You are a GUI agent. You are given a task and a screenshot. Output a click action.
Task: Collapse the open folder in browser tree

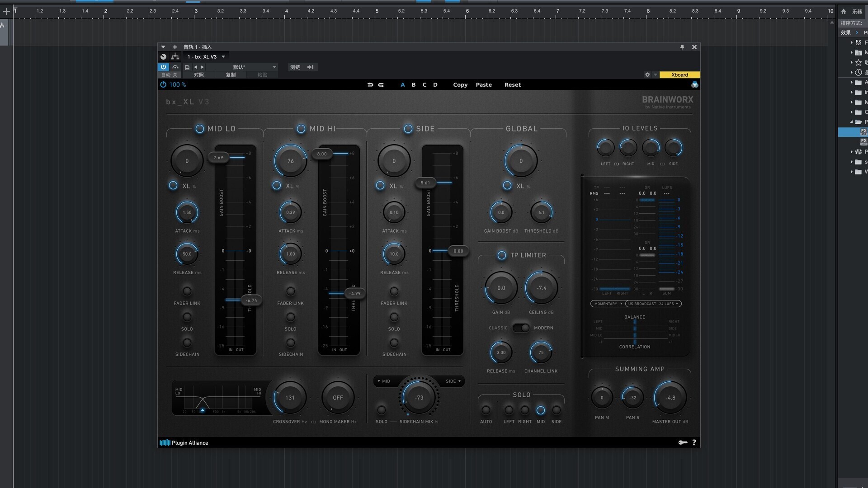coord(852,122)
